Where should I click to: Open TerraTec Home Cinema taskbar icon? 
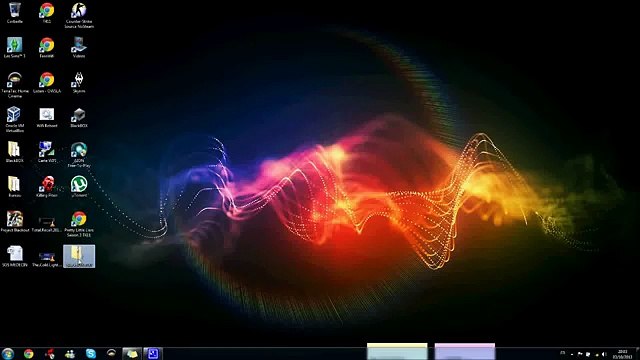click(x=111, y=353)
